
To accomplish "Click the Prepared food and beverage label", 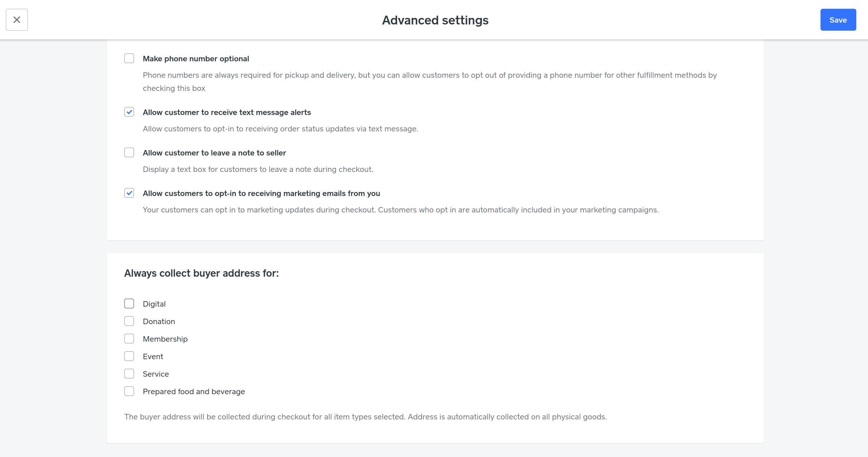I will [x=194, y=392].
